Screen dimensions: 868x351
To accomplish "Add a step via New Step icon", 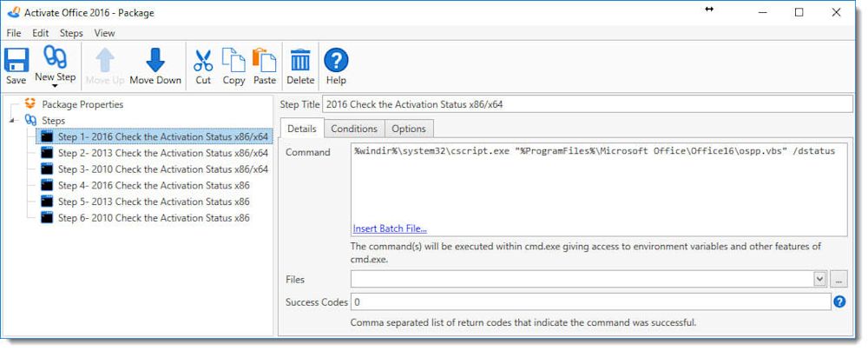I will click(x=56, y=57).
